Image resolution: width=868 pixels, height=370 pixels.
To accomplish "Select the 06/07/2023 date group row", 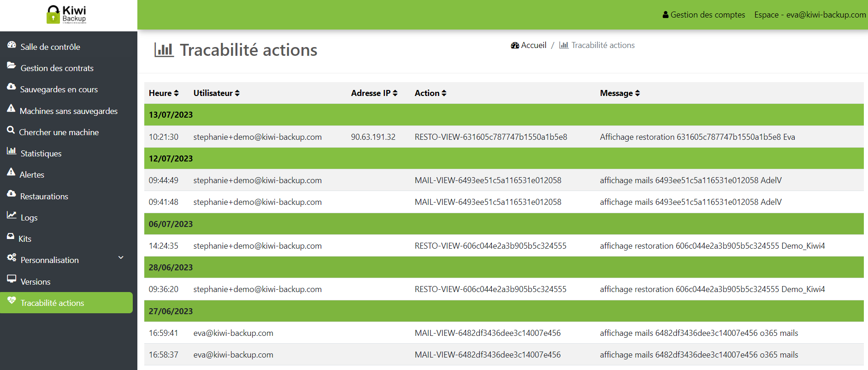I will tap(504, 224).
